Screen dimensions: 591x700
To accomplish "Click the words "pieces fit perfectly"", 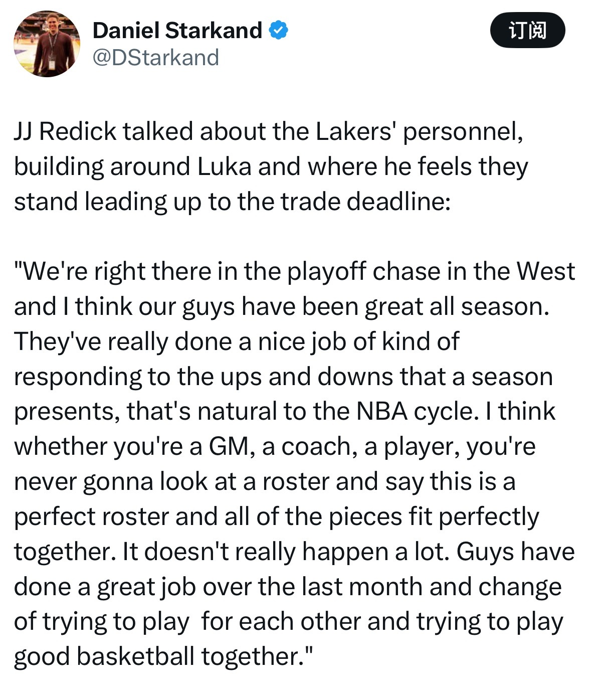I will [x=434, y=516].
